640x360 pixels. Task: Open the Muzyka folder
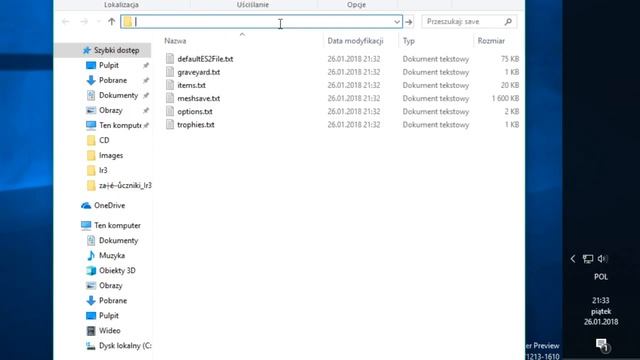pyautogui.click(x=112, y=256)
